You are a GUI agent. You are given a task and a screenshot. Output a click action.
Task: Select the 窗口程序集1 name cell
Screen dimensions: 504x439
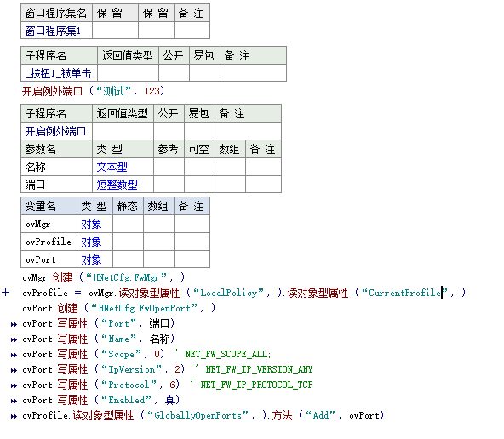(56, 31)
